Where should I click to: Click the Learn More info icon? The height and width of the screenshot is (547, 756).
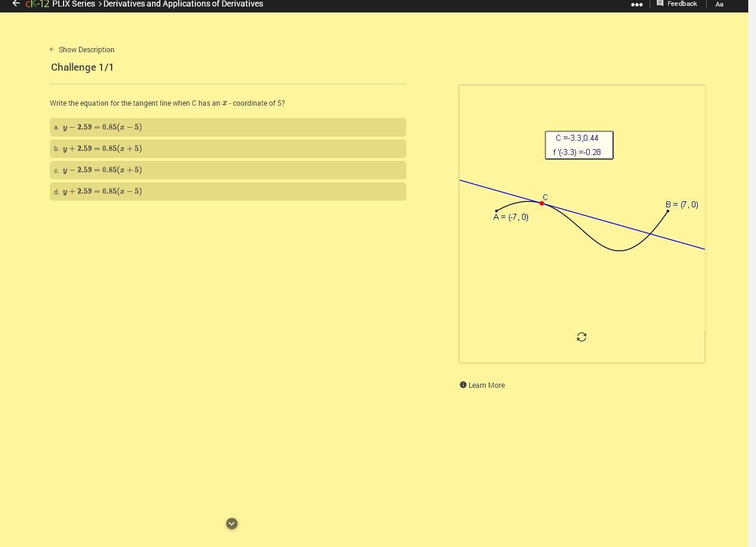tap(463, 385)
